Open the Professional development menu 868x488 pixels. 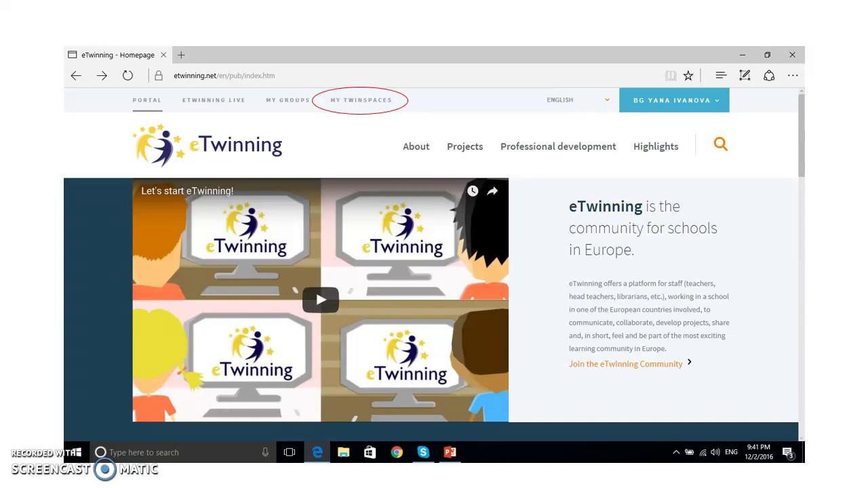tap(558, 146)
